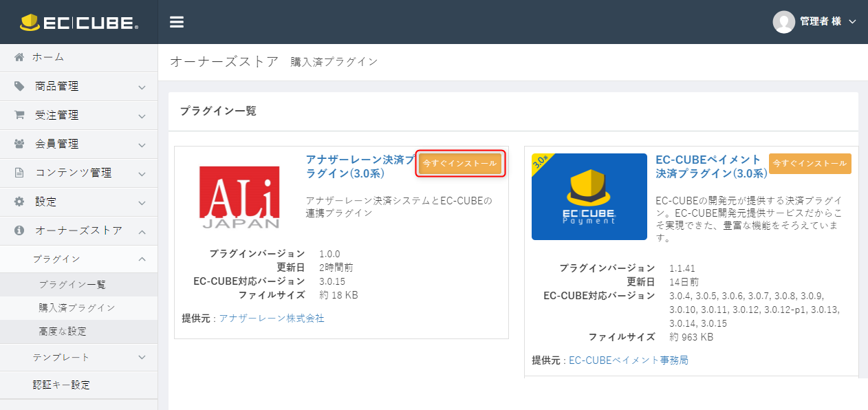The width and height of the screenshot is (868, 410).
Task: Click プラグイン label in sidebar
Action: [x=56, y=259]
